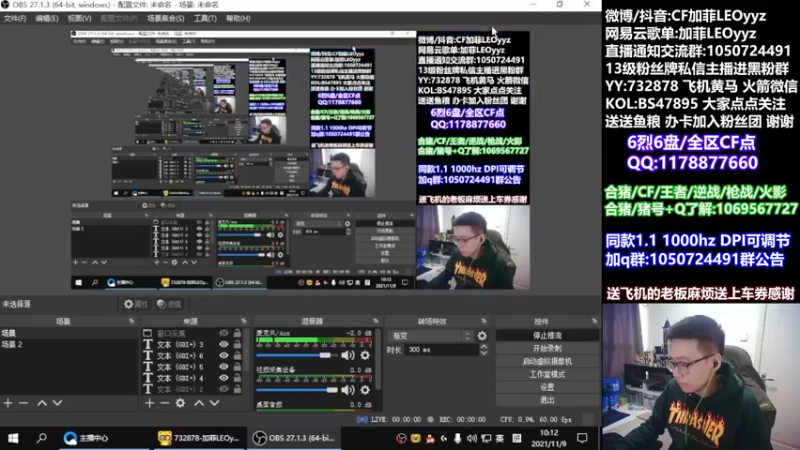This screenshot has width=800, height=450.
Task: Open the Windows Start menu
Action: pos(13,438)
